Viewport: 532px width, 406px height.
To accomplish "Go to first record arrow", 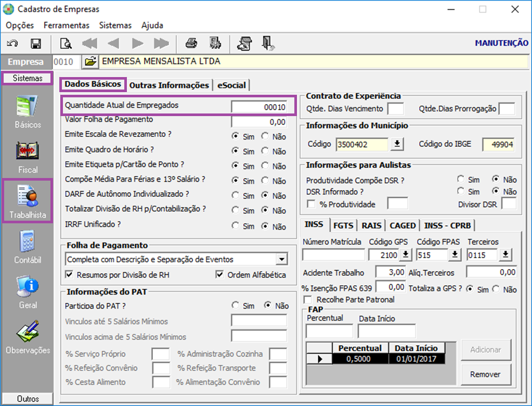I will (x=90, y=43).
